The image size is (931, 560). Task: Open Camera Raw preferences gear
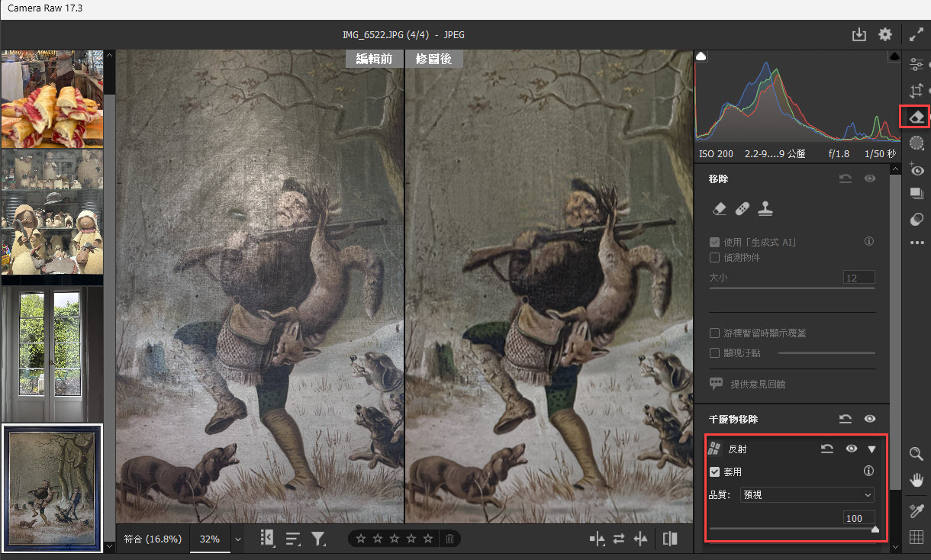(x=885, y=34)
